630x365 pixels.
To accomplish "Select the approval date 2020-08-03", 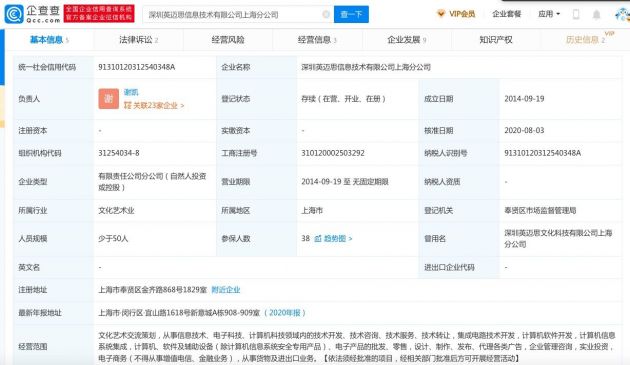I will pos(524,130).
